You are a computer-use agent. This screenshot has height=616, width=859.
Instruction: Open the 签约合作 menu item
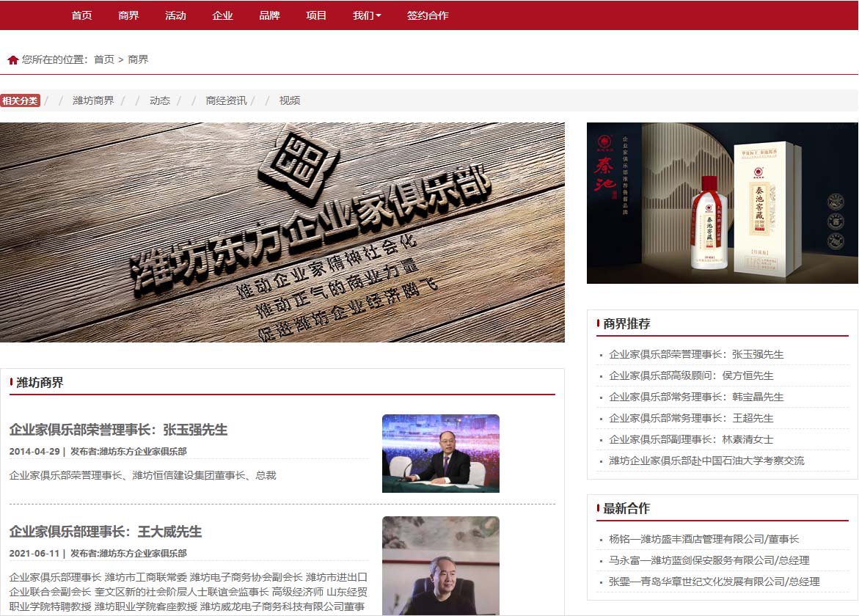click(428, 15)
